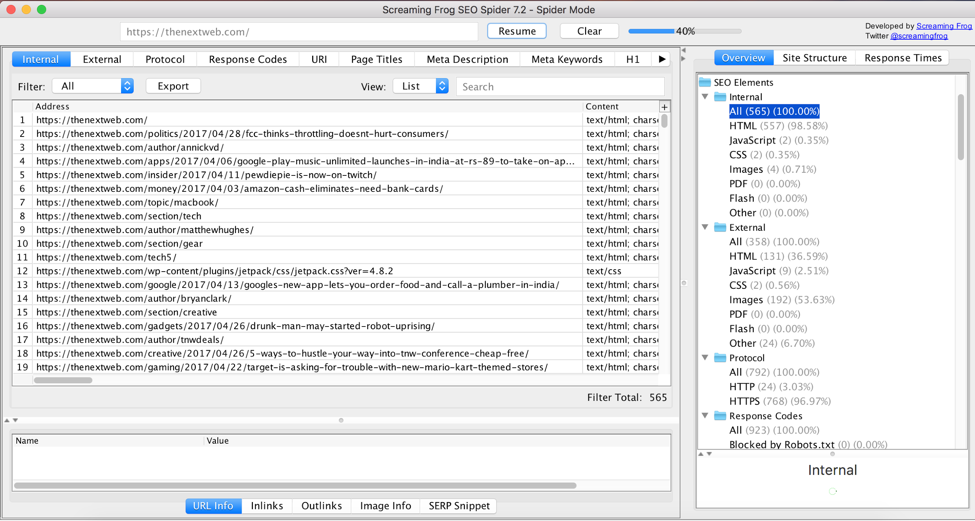Click the Protocol folder icon in the tree

coord(720,358)
